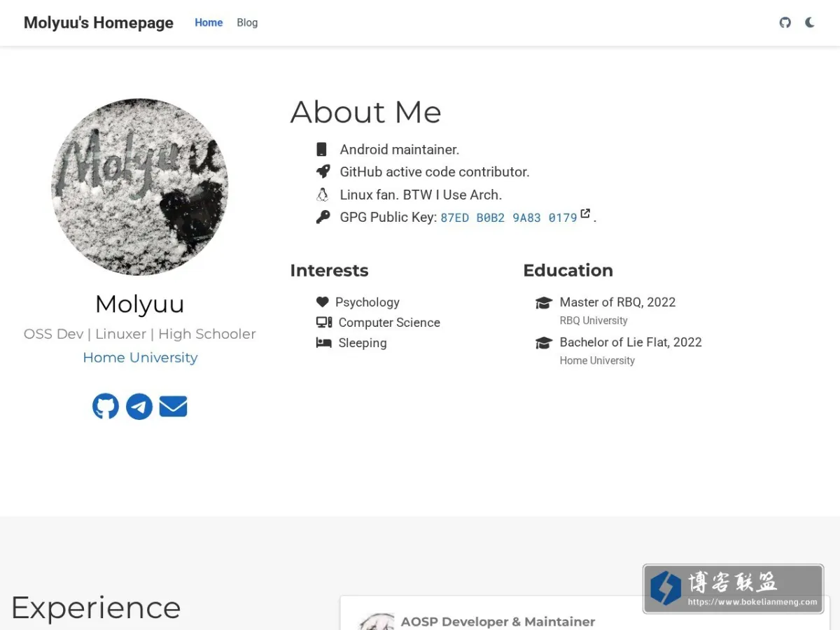Select the 'Computer Science' interest text
This screenshot has height=630, width=840.
(x=389, y=322)
